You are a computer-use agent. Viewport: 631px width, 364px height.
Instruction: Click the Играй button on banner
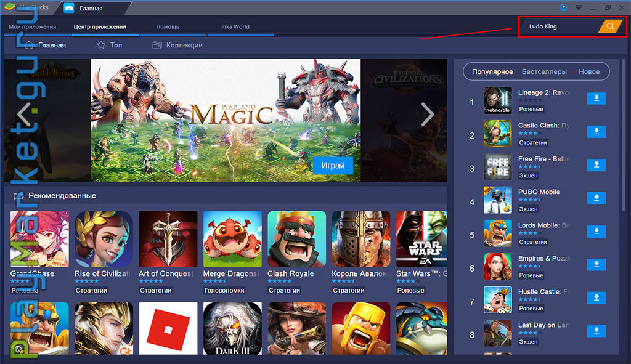click(333, 165)
